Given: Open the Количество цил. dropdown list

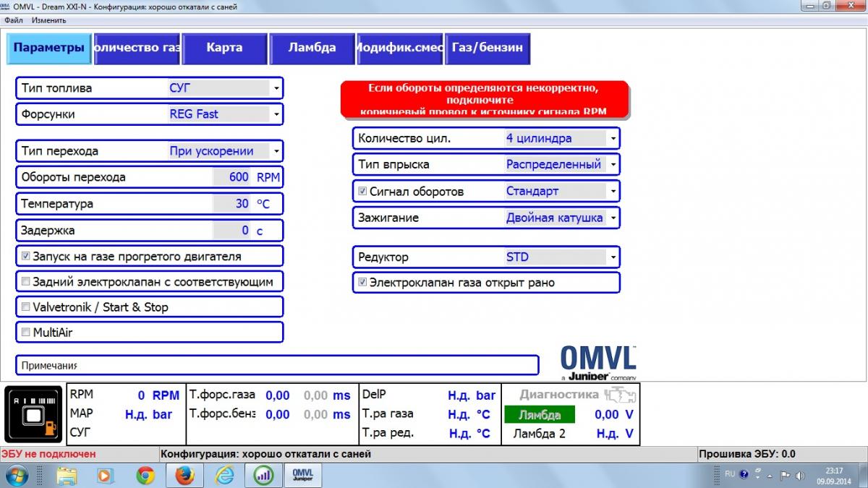Looking at the screenshot, I should point(613,138).
